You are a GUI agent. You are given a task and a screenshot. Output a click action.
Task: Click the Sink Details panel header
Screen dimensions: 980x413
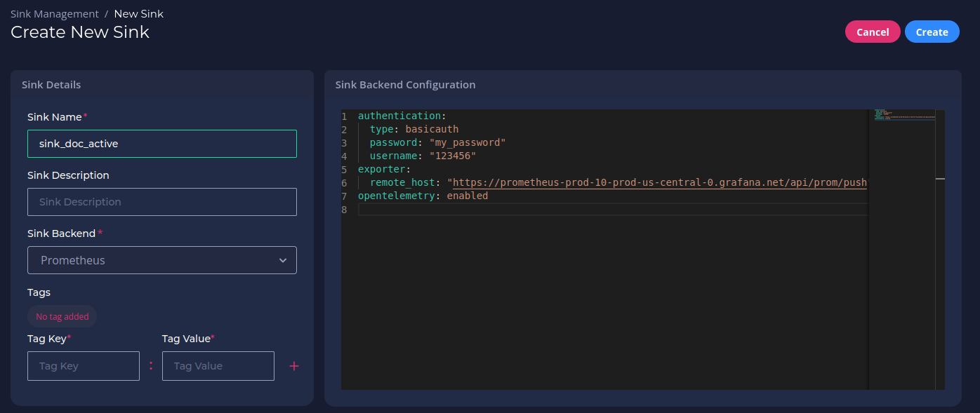click(x=51, y=85)
